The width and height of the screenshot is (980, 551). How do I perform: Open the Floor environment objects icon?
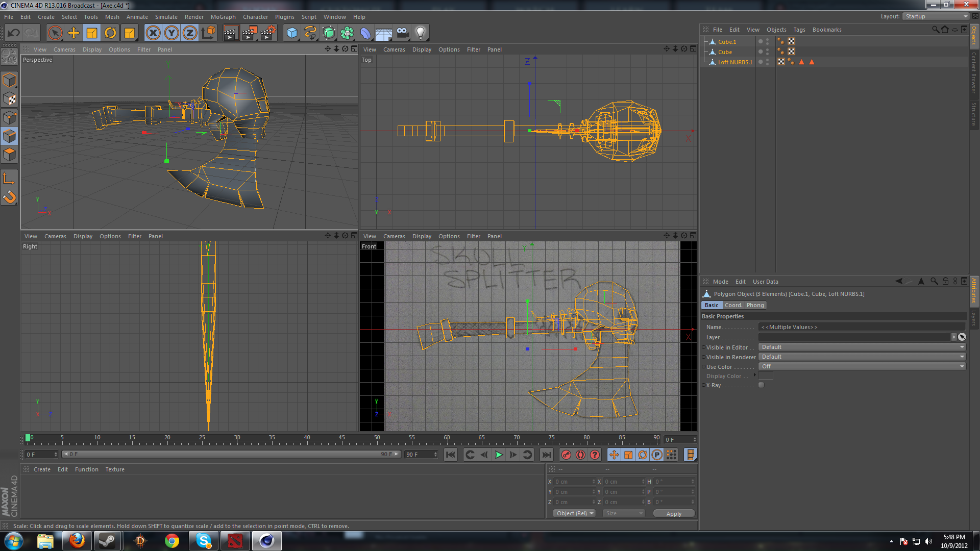[384, 33]
